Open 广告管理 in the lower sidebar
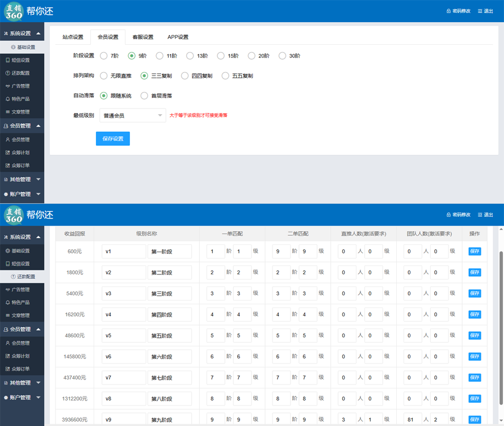The height and width of the screenshot is (426, 504). point(20,290)
